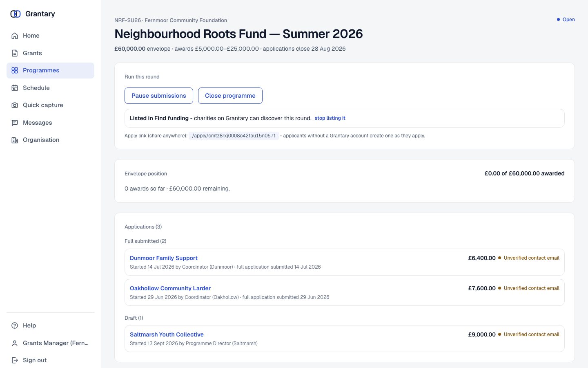Screen dimensions: 588x368
Task: Click the £6,400.00 amount
Action: [x=482, y=258]
